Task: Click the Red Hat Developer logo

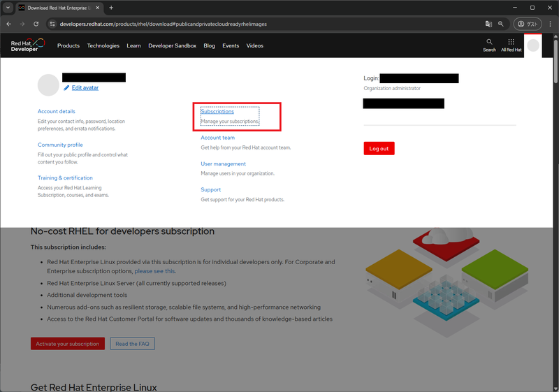Action: 28,45
